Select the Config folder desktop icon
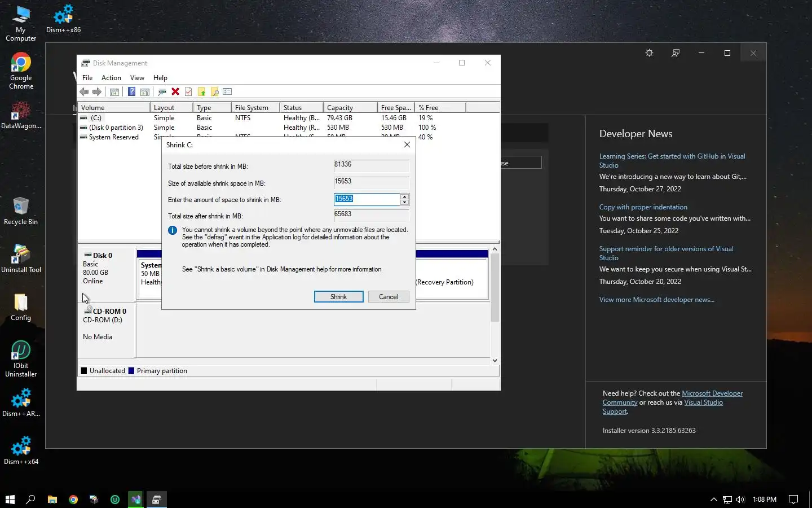 pos(21,307)
